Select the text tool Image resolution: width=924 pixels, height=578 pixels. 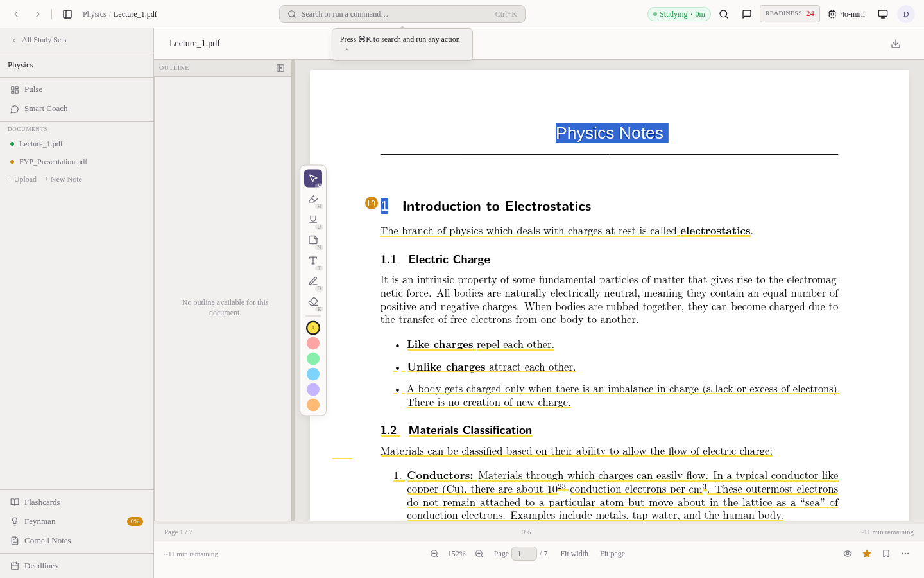click(313, 261)
